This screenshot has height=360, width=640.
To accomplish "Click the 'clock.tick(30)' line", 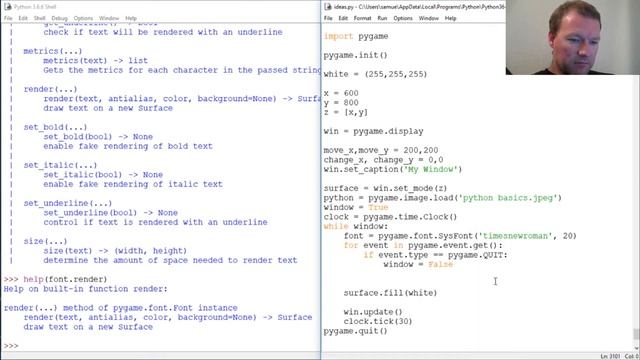I will click(378, 321).
